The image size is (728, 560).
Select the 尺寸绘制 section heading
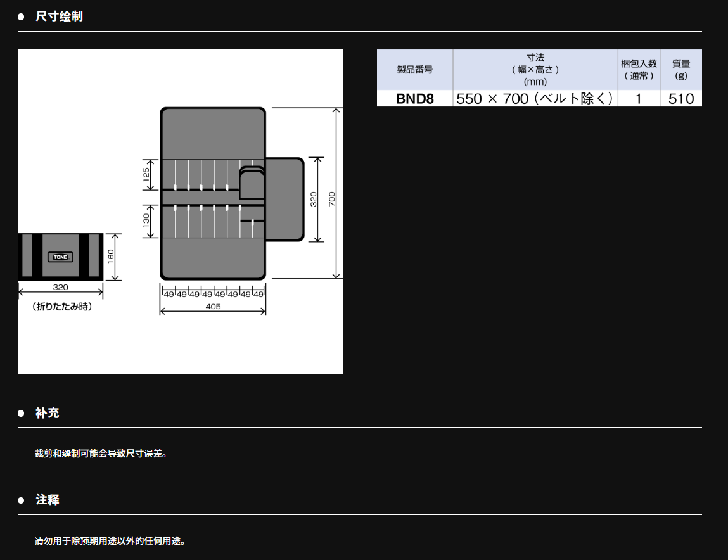(59, 16)
